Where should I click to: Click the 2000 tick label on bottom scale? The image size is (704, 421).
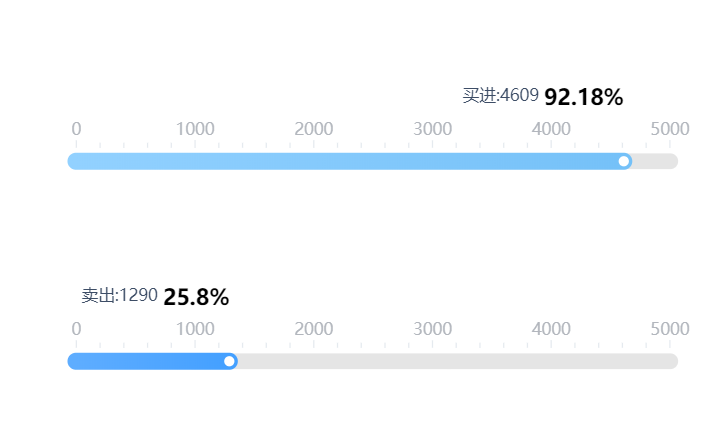tap(314, 329)
